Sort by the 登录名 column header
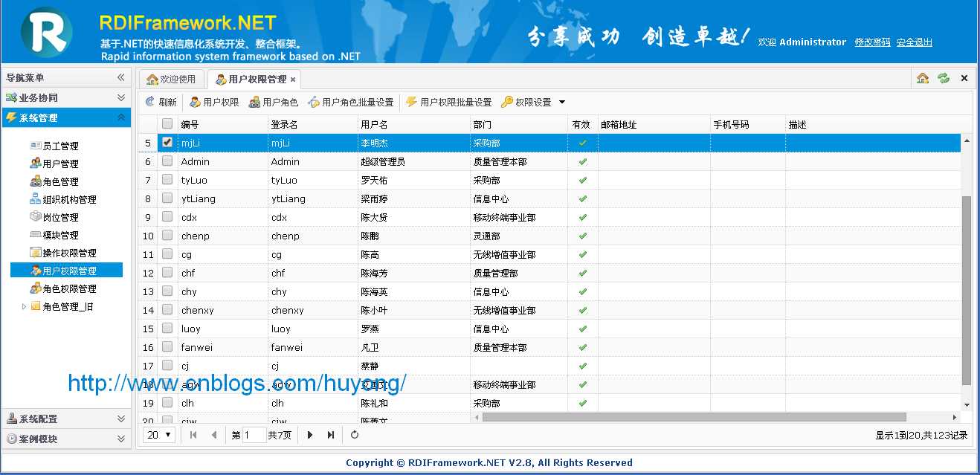980x475 pixels. point(312,124)
